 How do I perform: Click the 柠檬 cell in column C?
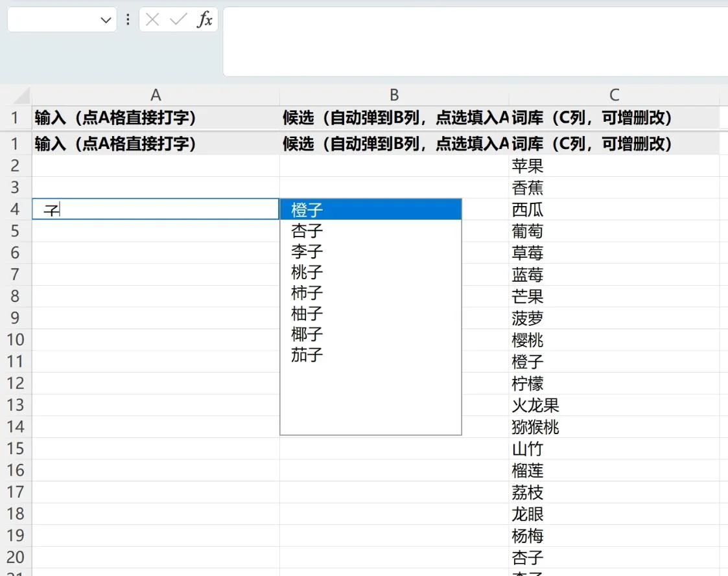tap(614, 384)
